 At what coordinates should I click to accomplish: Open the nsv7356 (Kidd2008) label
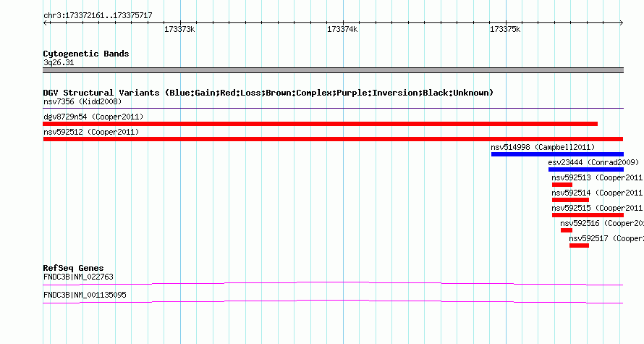tap(82, 101)
